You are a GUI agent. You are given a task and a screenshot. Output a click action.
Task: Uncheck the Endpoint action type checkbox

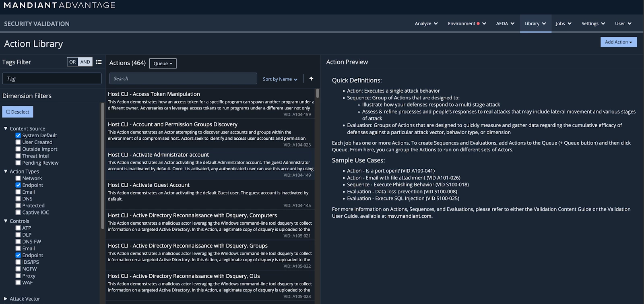click(18, 185)
